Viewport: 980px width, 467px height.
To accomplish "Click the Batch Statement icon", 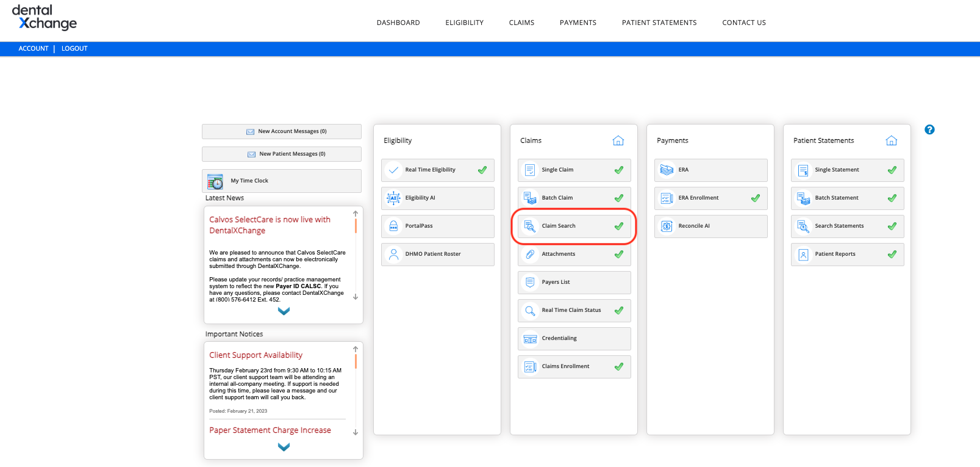I will [804, 198].
